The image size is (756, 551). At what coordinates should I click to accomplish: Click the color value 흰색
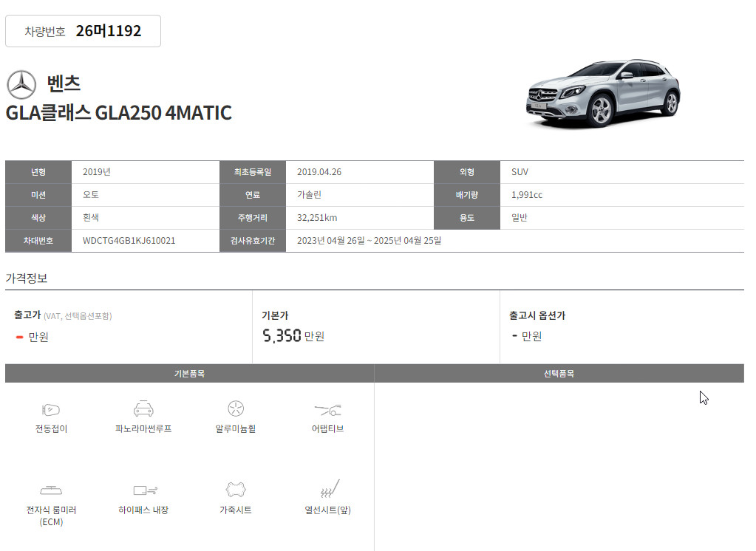tap(91, 217)
